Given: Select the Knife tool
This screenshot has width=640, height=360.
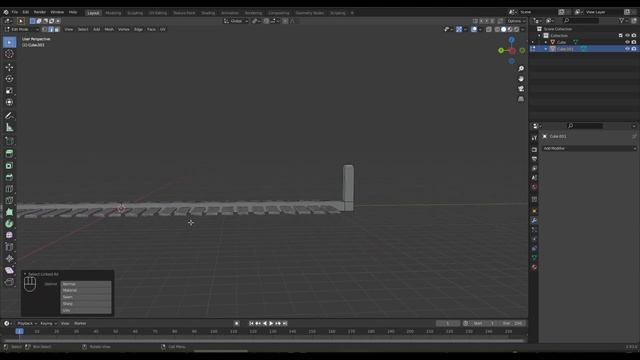Looking at the screenshot, I should point(9,200).
